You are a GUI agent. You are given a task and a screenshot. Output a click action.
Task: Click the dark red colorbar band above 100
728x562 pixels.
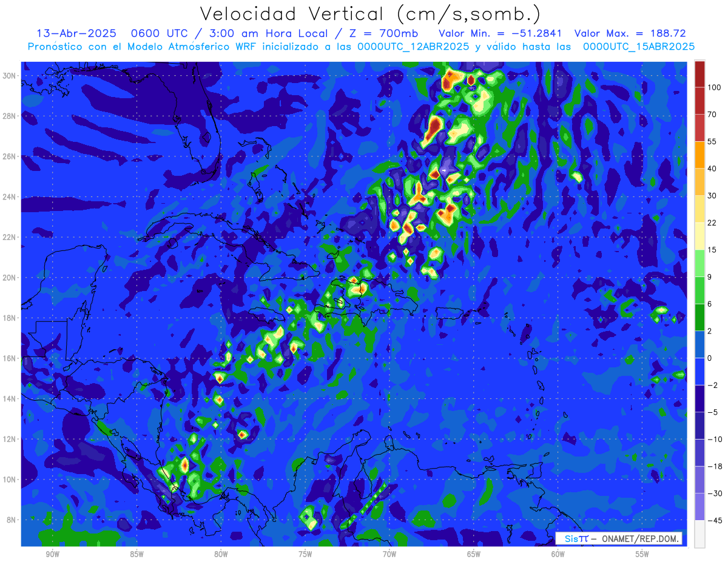click(x=699, y=74)
